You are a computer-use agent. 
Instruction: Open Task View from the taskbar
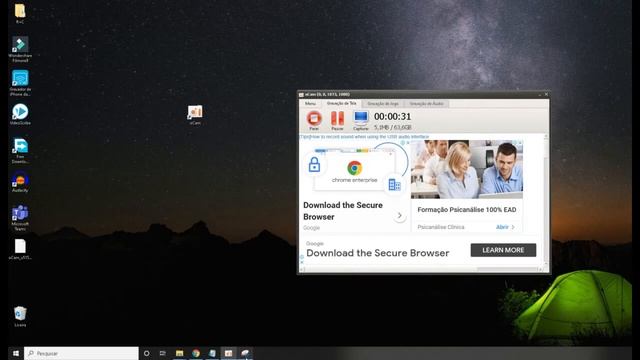point(162,353)
